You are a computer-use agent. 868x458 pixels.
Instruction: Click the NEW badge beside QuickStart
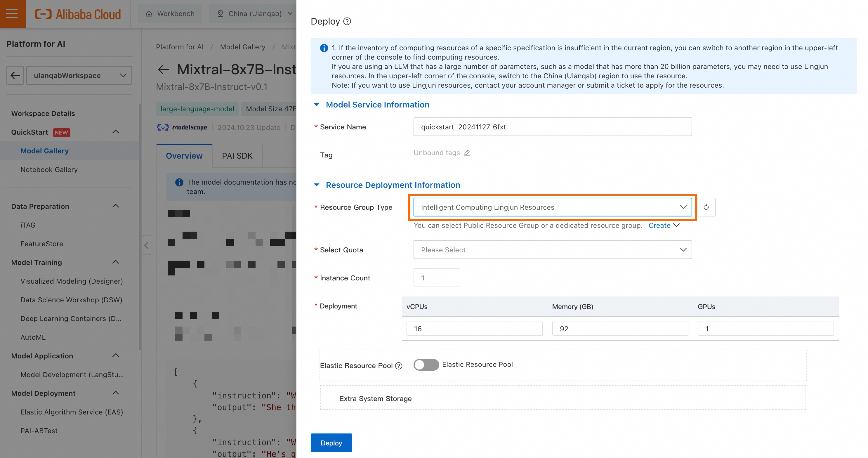pyautogui.click(x=61, y=132)
